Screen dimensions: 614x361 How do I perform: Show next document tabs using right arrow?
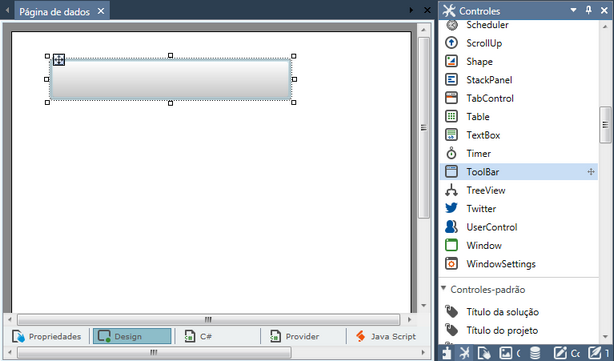(411, 10)
